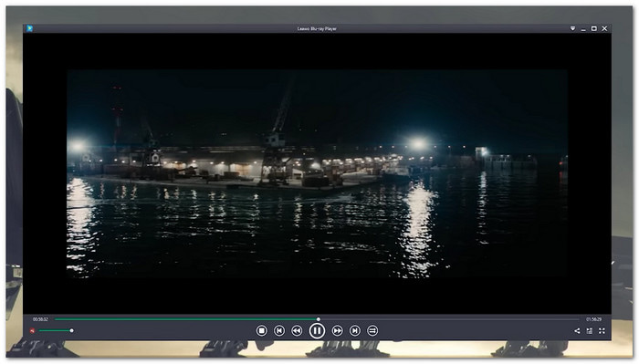Viewport: 639px width, 364px height.
Task: Click the playback progress bar handle
Action: pos(319,319)
